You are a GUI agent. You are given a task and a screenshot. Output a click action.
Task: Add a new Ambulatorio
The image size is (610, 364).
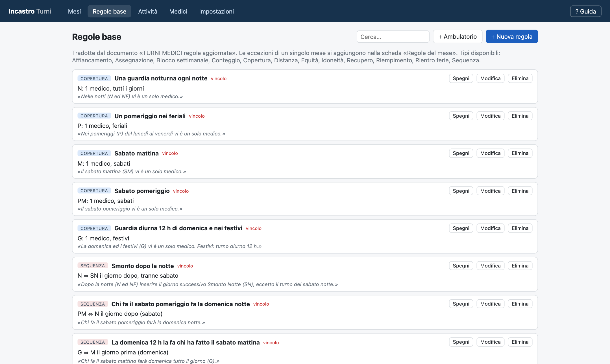point(457,36)
